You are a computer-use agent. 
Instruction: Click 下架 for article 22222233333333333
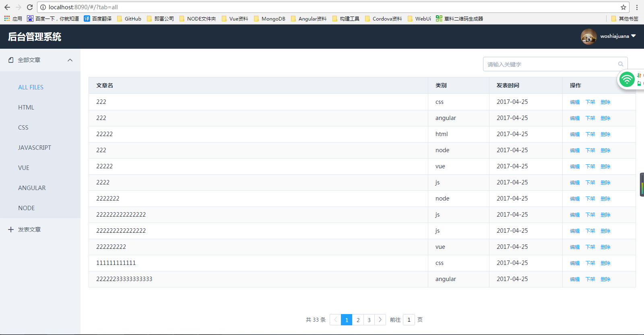[x=590, y=279]
